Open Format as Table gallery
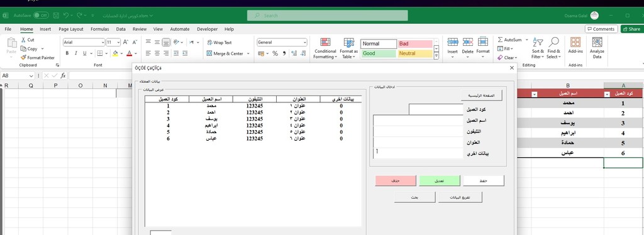Image resolution: width=644 pixels, height=235 pixels. [348, 48]
